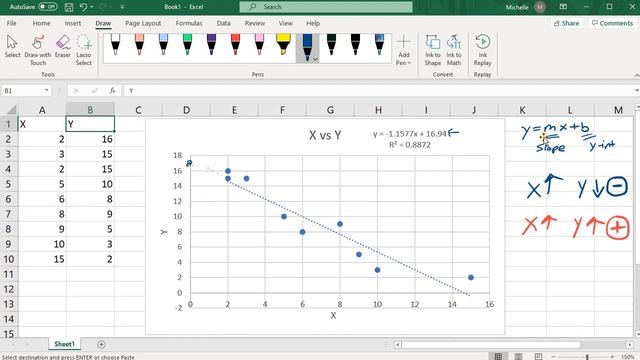The image size is (640, 360).
Task: Zoom out with the minus button
Action: pos(553,357)
